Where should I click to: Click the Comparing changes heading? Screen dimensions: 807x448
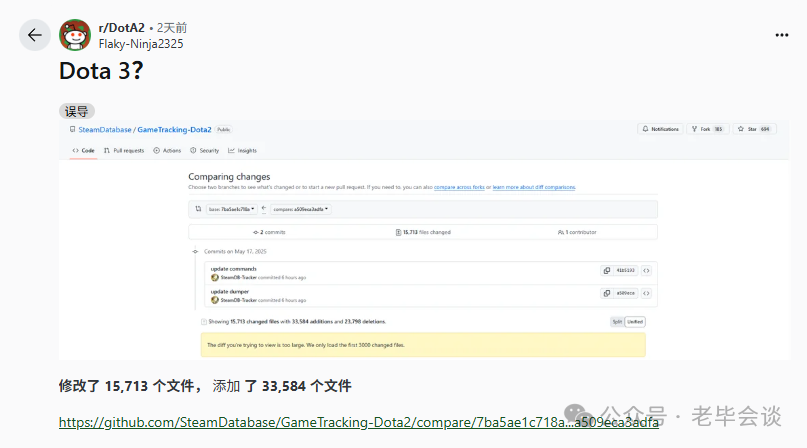click(229, 177)
